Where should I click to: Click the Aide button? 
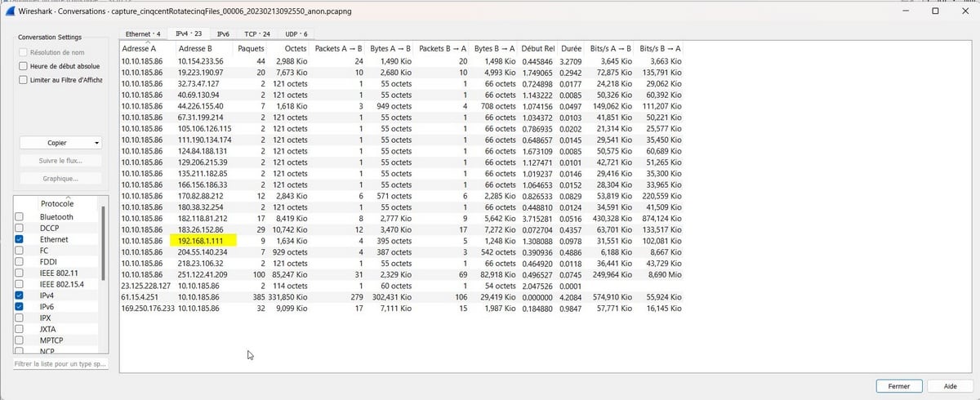[950, 386]
